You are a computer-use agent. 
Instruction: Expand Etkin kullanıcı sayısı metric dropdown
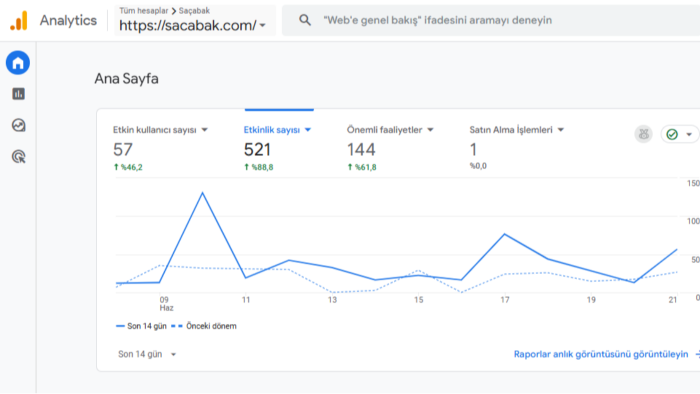click(204, 130)
